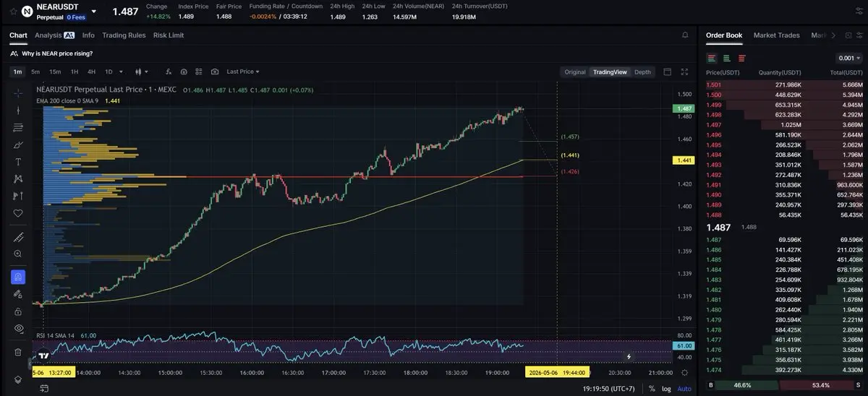The width and height of the screenshot is (868, 396).
Task: Click the NEARUSDT pair name
Action: pyautogui.click(x=57, y=7)
